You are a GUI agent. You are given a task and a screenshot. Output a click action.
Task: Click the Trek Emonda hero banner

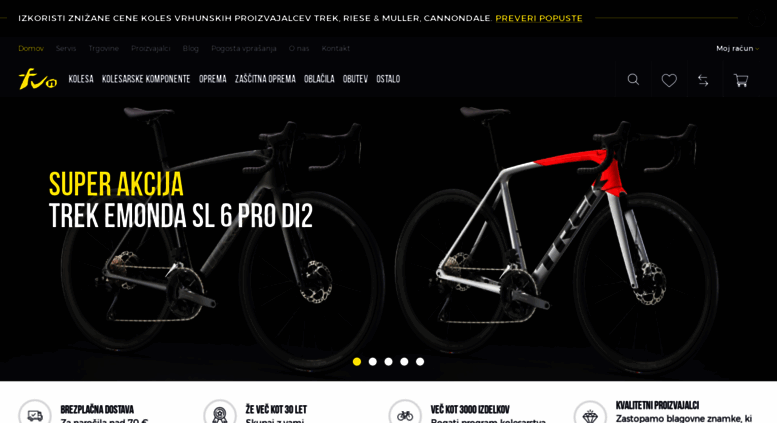(x=388, y=239)
